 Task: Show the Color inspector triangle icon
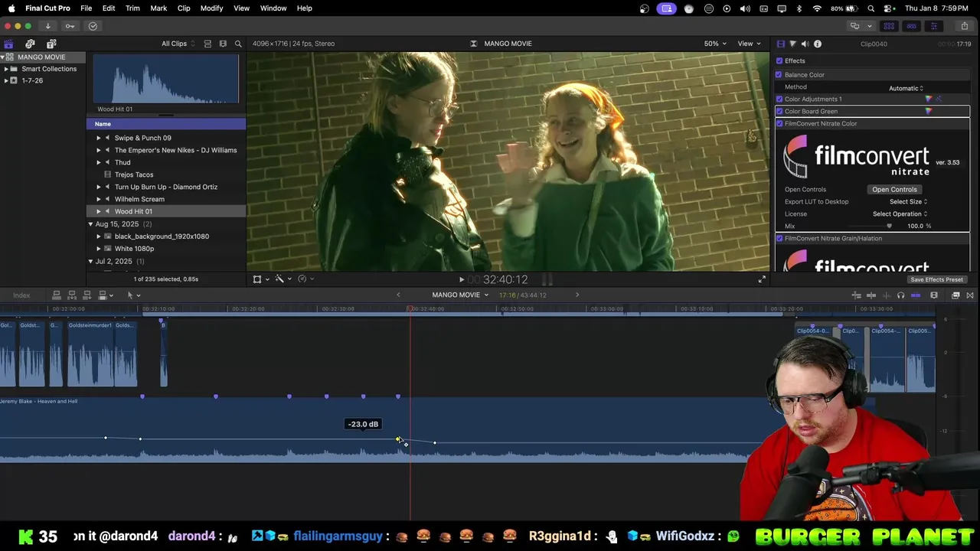pyautogui.click(x=792, y=44)
